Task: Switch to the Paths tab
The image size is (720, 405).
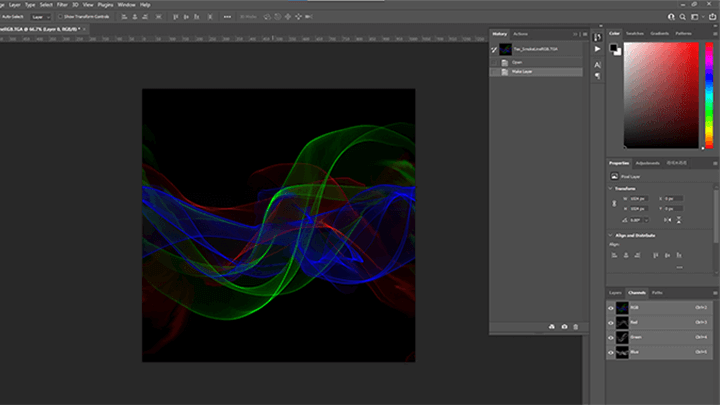Action: 657,292
